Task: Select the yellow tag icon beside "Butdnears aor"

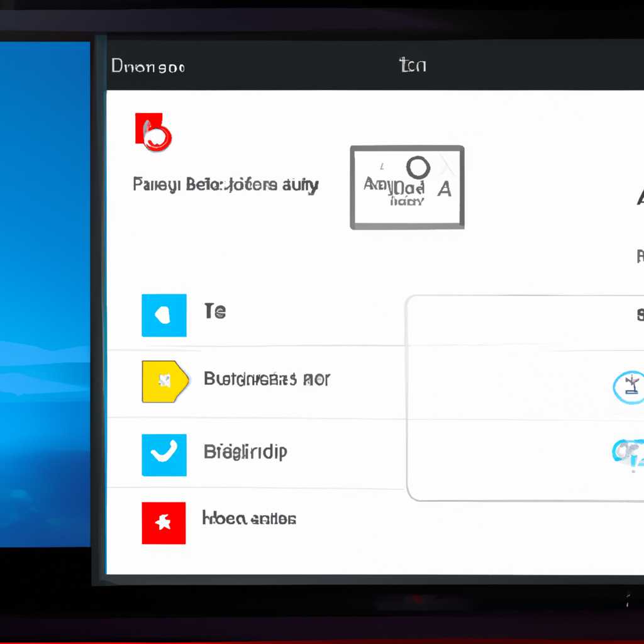Action: [x=165, y=382]
